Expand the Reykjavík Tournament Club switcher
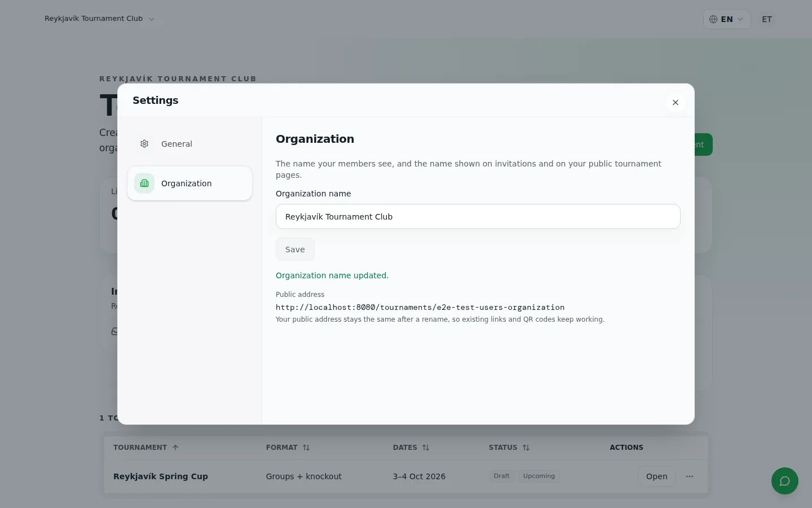The height and width of the screenshot is (508, 812). 99,19
